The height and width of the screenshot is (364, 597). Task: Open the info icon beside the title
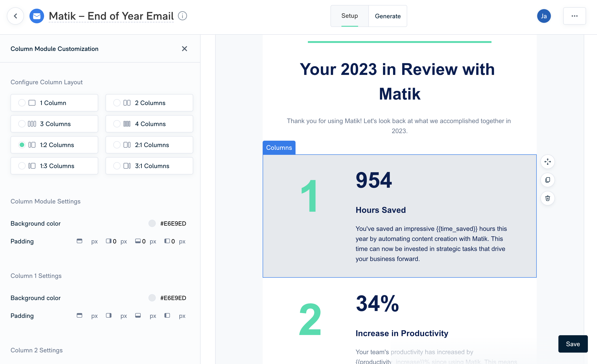[182, 16]
